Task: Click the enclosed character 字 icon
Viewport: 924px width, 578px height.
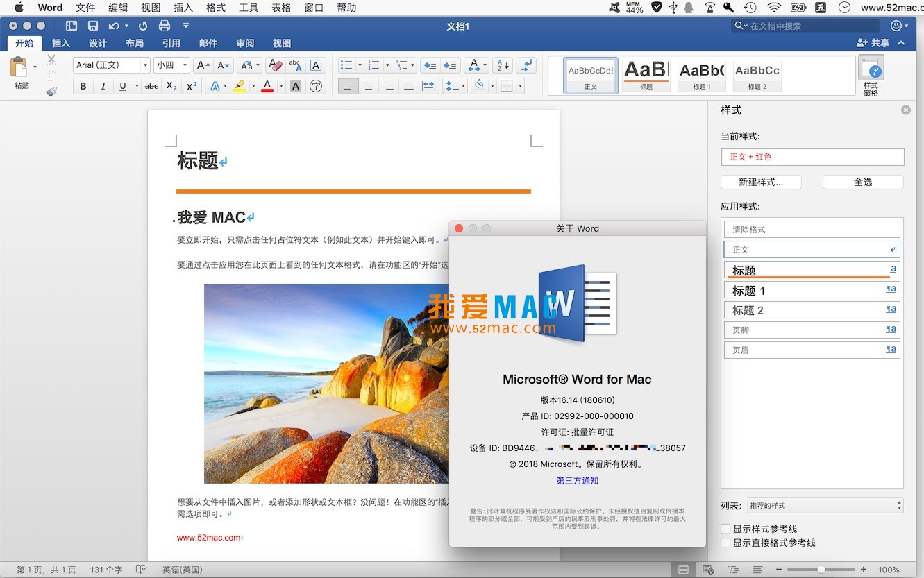Action: [316, 86]
